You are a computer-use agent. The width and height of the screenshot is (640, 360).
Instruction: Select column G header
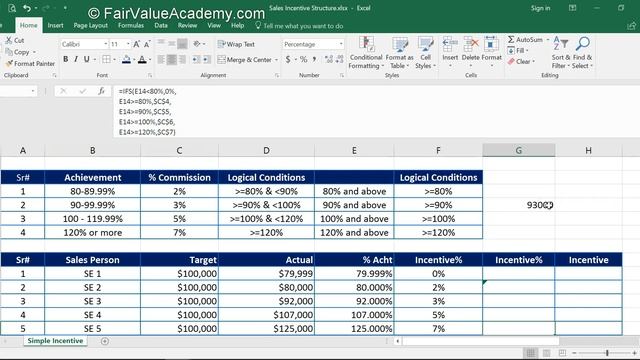click(x=518, y=150)
